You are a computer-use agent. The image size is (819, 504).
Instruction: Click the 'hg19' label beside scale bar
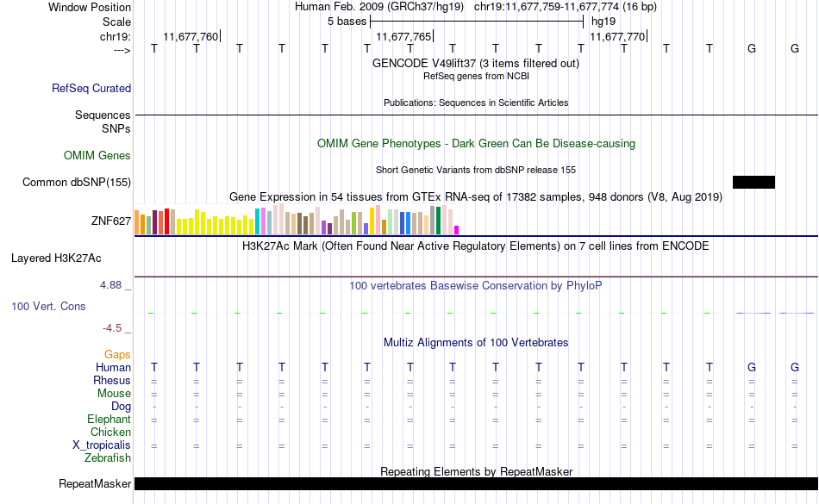603,22
